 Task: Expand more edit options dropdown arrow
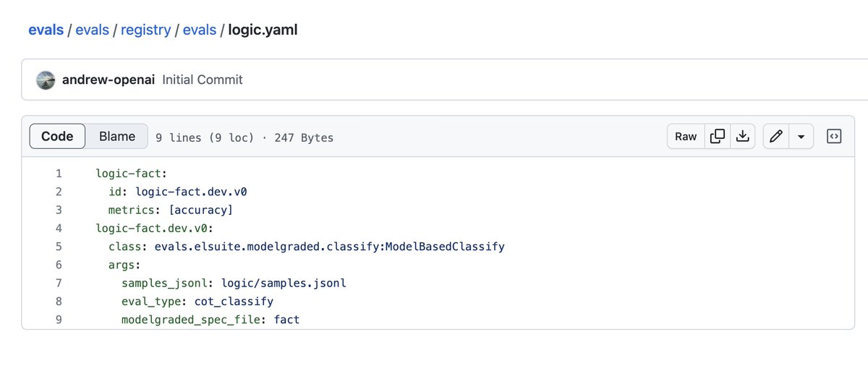801,136
